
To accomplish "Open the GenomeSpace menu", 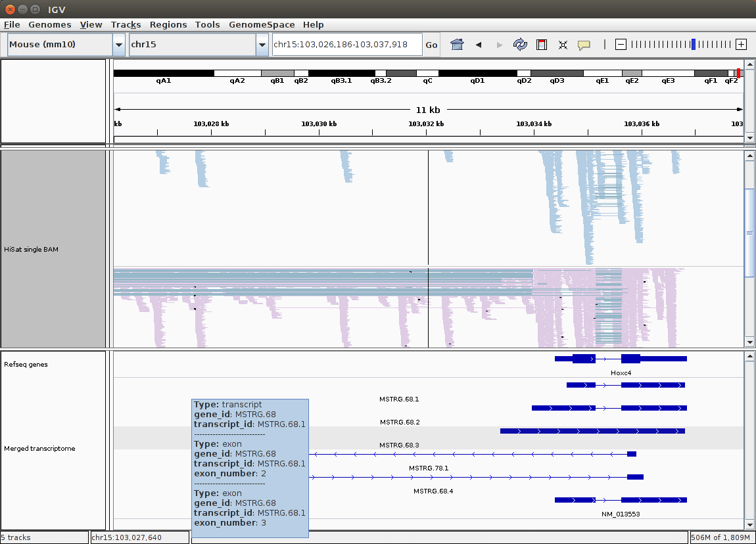I will pos(262,24).
